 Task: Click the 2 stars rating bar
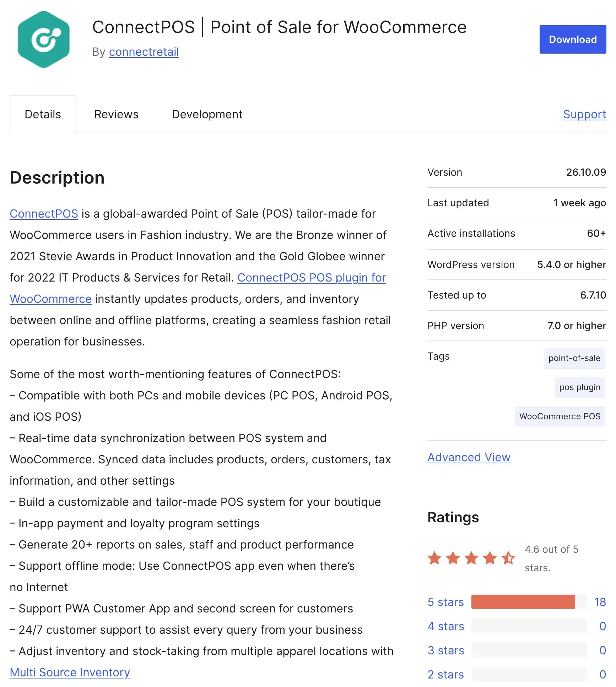click(x=529, y=674)
